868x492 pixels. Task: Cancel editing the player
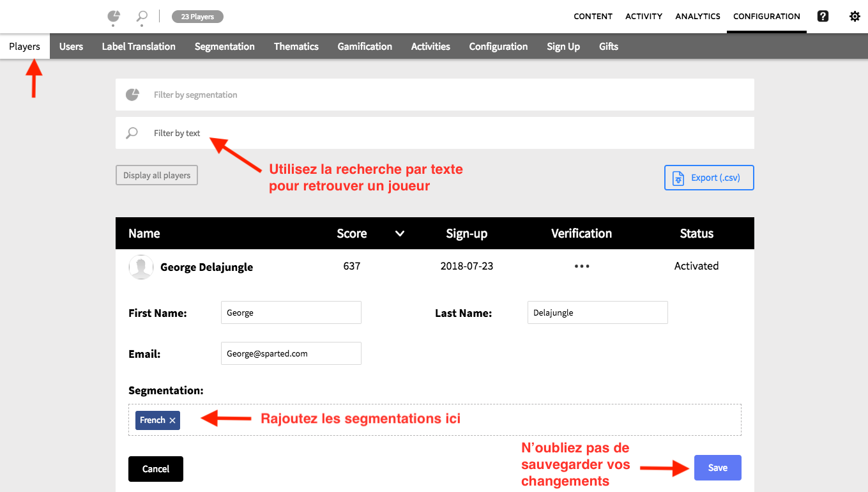[x=156, y=469]
